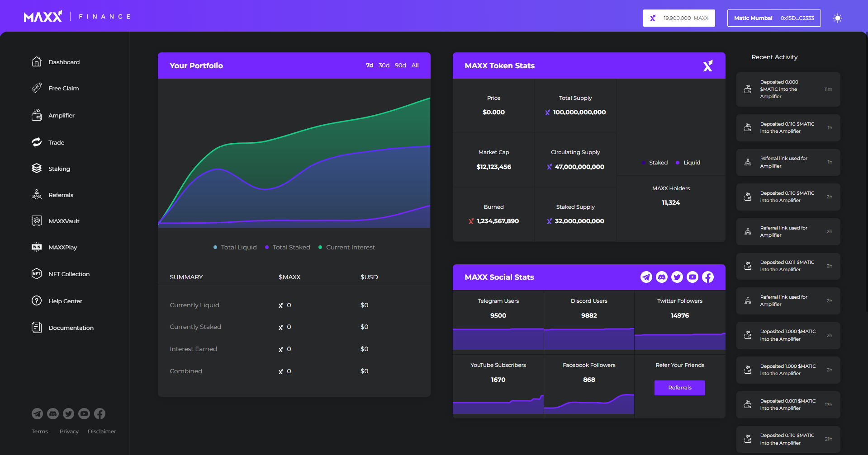The height and width of the screenshot is (455, 868).
Task: Click the Facebook icon in the MAXX Social Stats header
Action: point(708,277)
